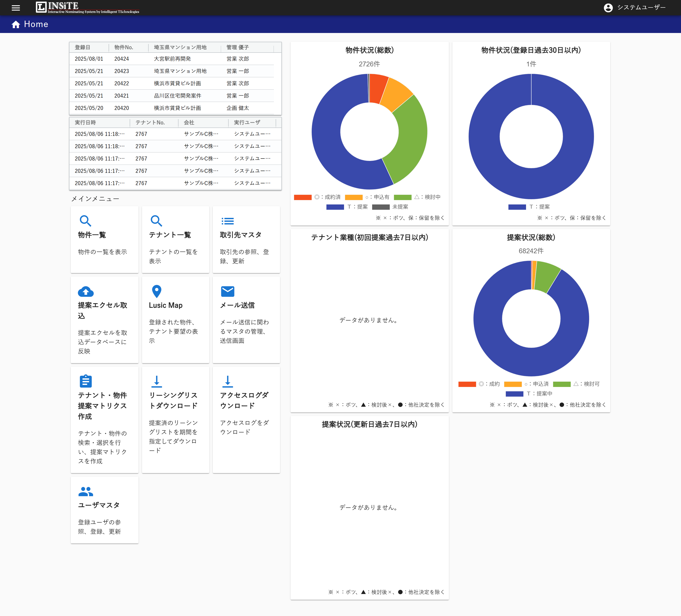
Task: Click the 取引先マスタ list icon
Action: [x=227, y=221]
